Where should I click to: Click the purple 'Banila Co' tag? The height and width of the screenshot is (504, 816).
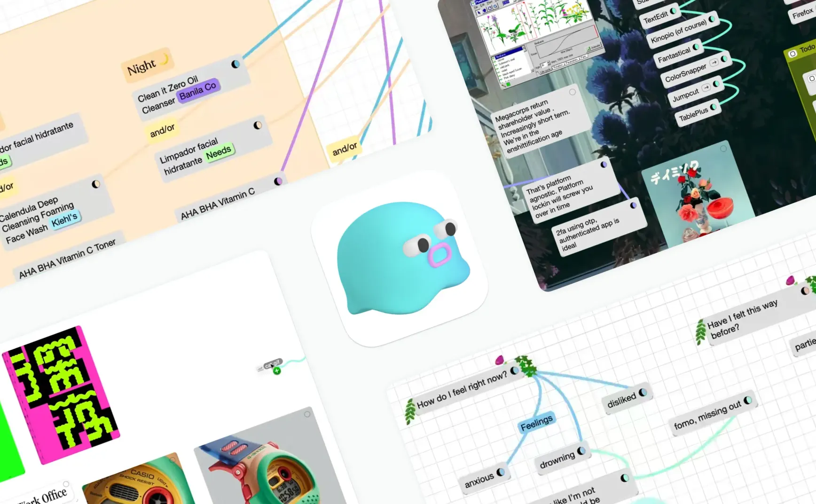pyautogui.click(x=197, y=90)
